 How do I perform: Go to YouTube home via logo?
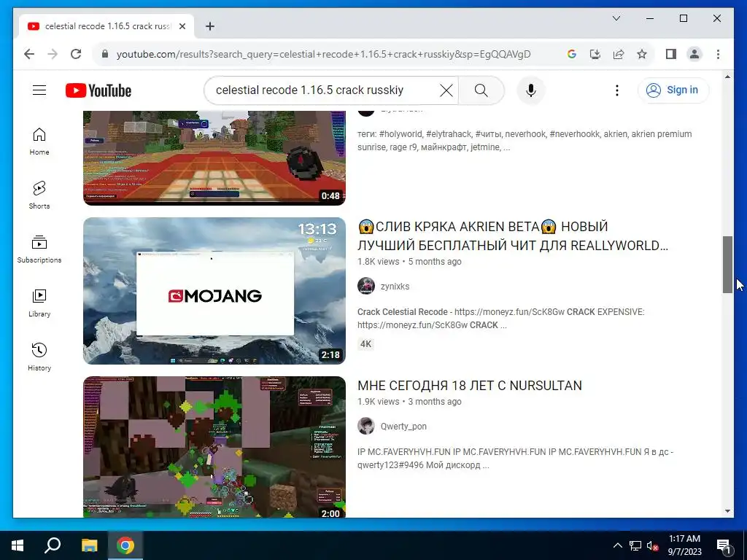[x=98, y=90]
